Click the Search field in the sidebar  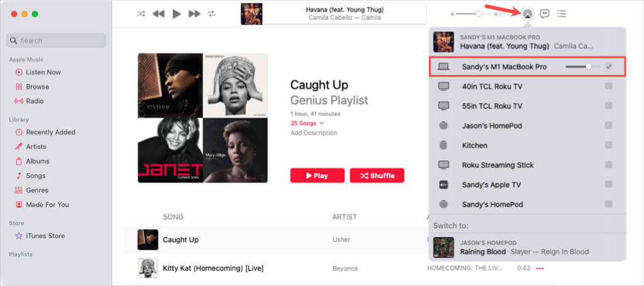pos(56,41)
